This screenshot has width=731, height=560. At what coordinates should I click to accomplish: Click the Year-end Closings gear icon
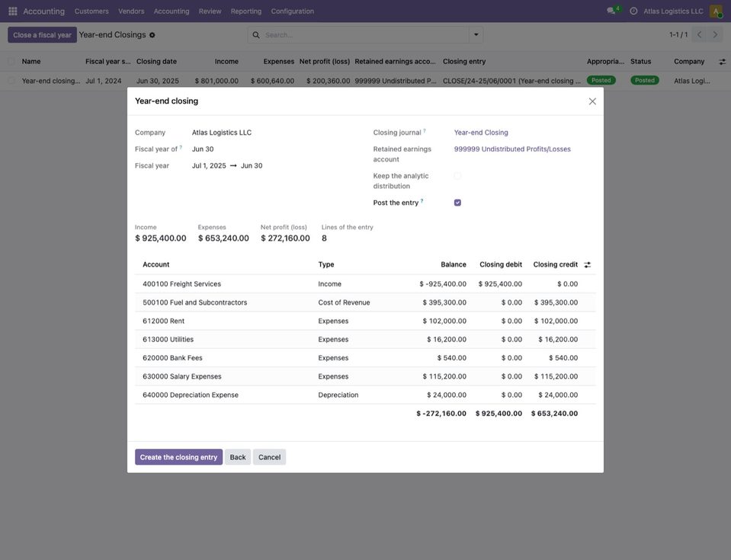152,35
